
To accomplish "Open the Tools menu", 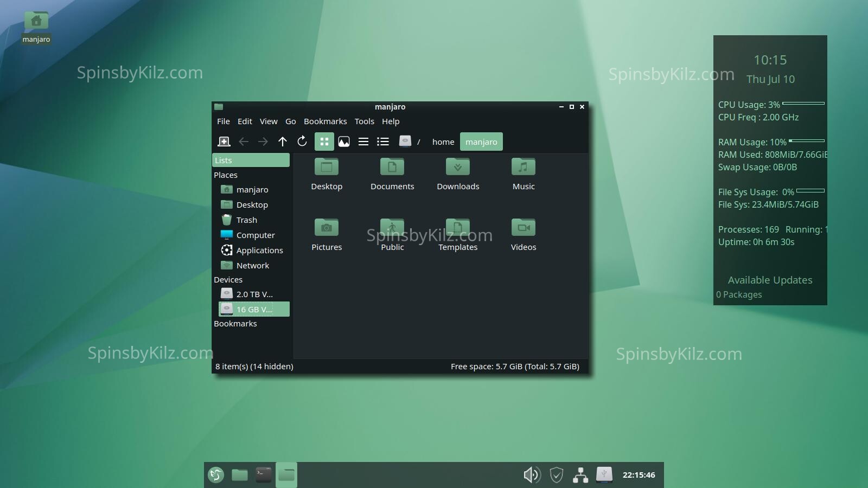I will tap(365, 121).
